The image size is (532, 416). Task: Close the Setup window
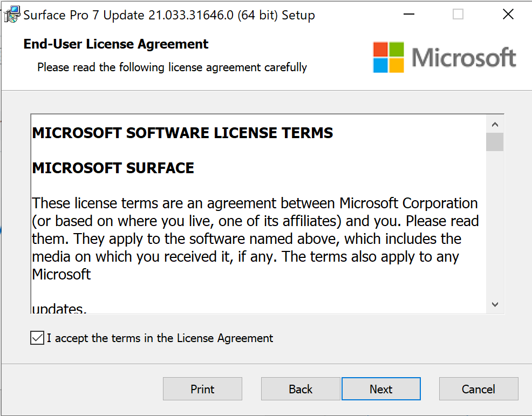[508, 15]
